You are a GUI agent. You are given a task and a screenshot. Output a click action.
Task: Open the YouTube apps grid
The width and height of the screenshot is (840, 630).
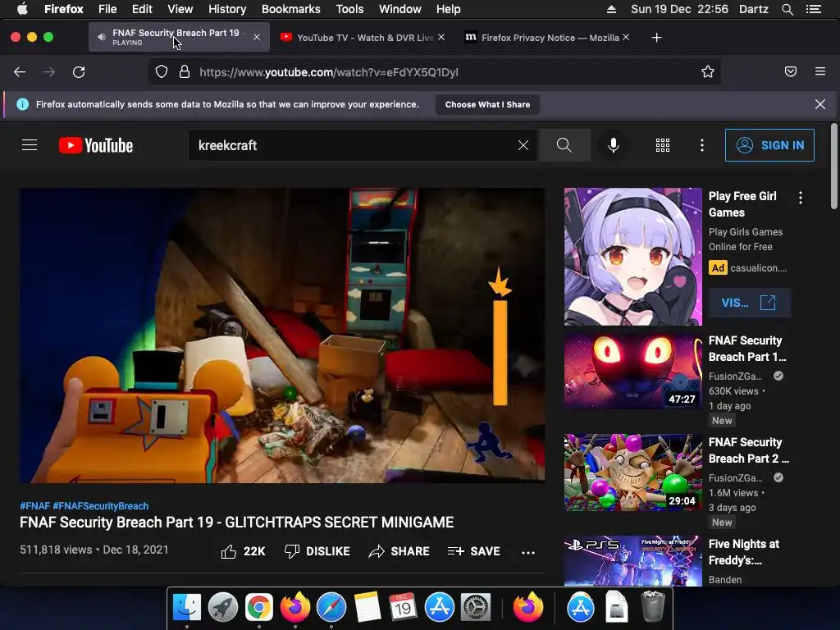coord(663,145)
